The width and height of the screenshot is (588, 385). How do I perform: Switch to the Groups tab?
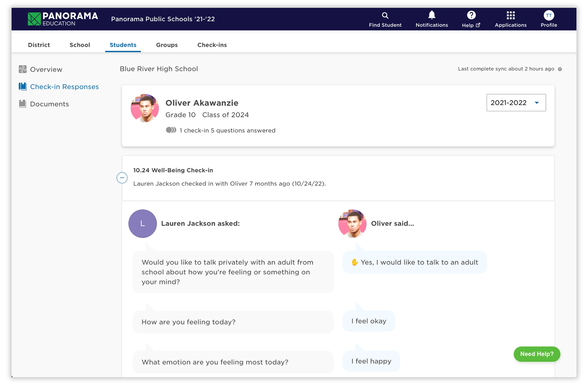click(167, 45)
